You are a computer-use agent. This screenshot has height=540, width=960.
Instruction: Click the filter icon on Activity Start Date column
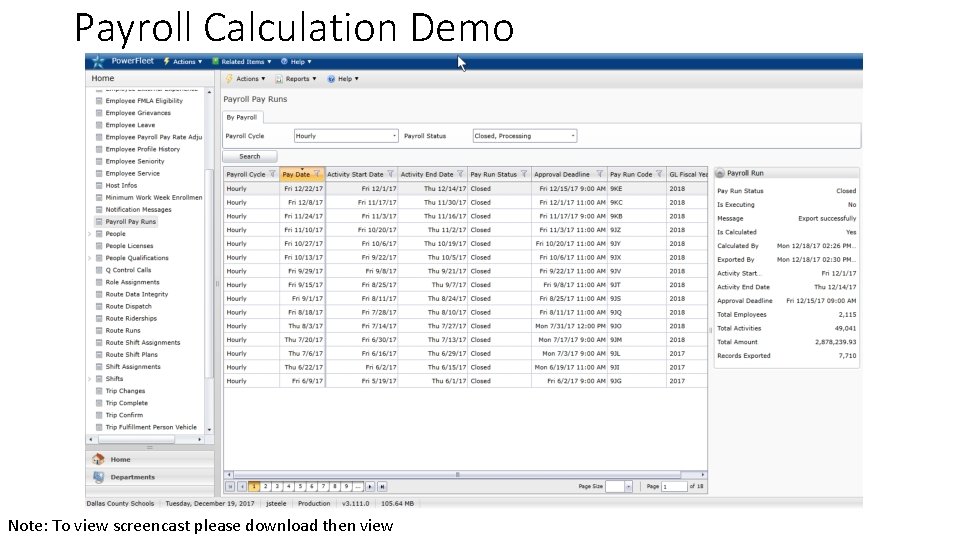coord(391,174)
